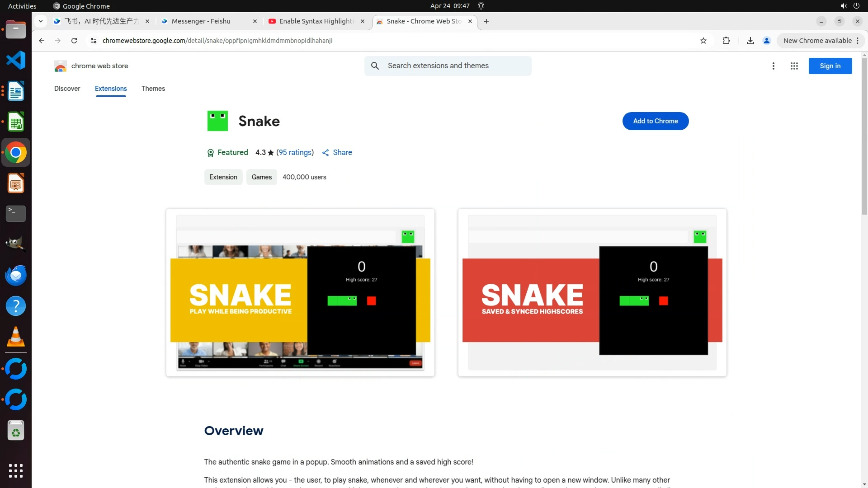The width and height of the screenshot is (868, 488).
Task: Switch to the Themes tab
Action: point(153,89)
